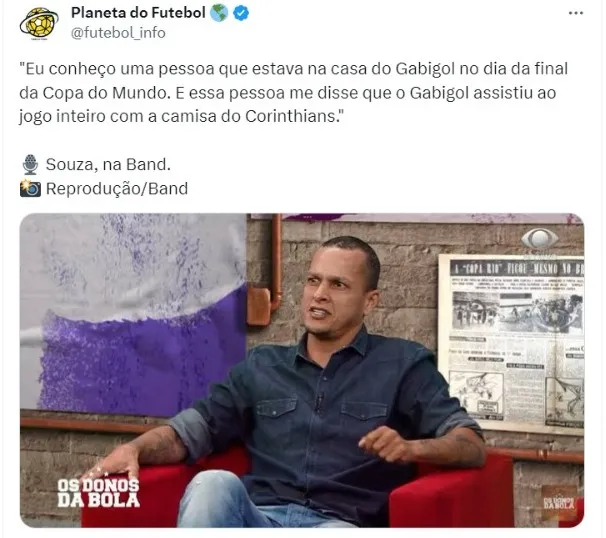Open the @futebol_info handle link

118,33
